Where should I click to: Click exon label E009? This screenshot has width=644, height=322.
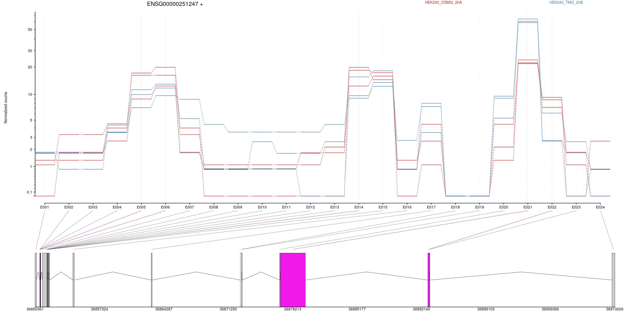(238, 207)
